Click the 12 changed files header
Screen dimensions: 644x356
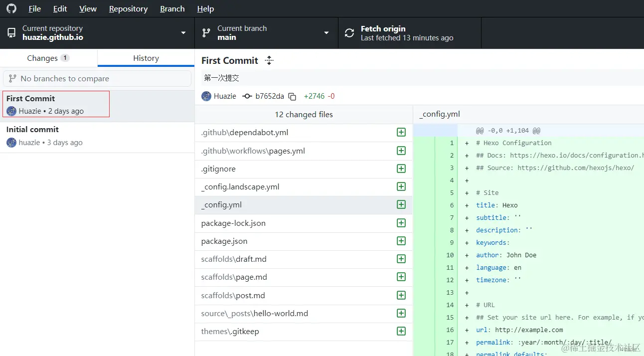(304, 114)
